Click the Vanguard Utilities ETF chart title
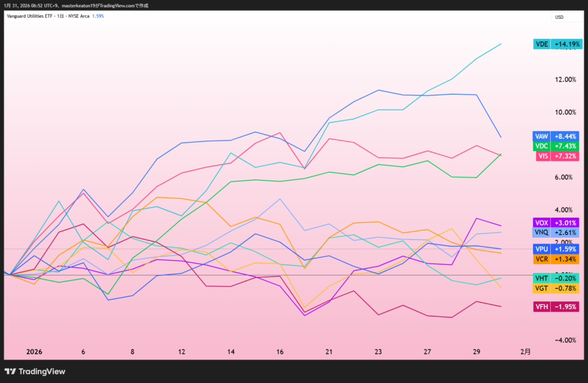 point(48,16)
